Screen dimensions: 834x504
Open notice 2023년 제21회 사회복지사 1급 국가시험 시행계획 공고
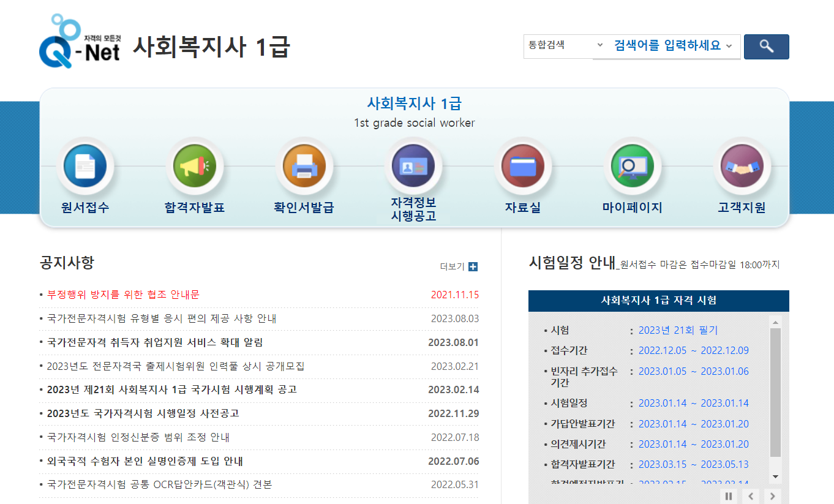pyautogui.click(x=172, y=389)
